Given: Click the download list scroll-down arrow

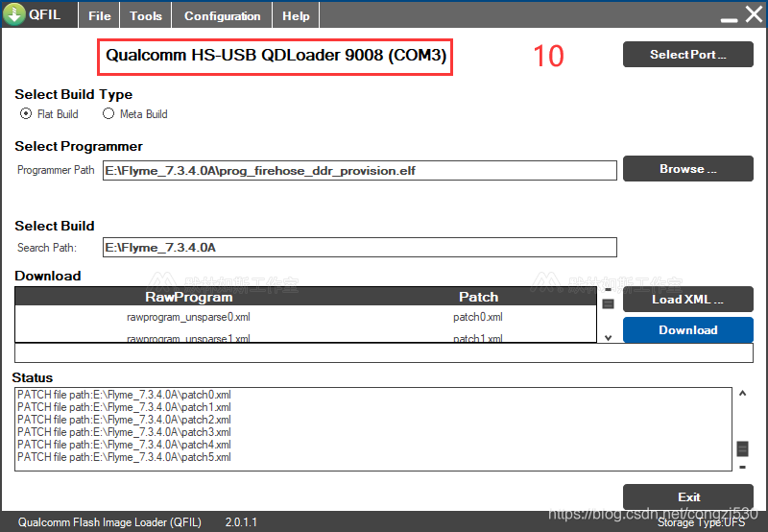Looking at the screenshot, I should (x=608, y=337).
